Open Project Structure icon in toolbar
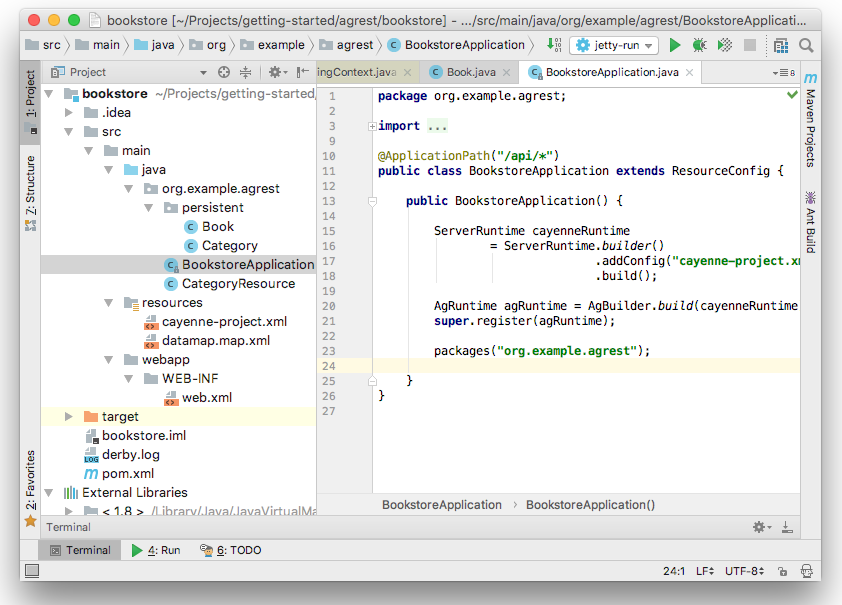The height and width of the screenshot is (605, 842). pos(781,46)
